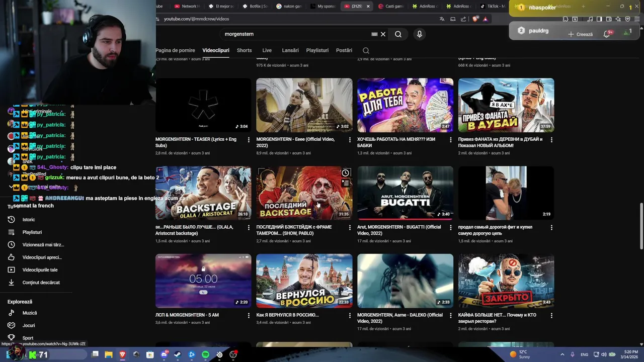Viewport: 644px width, 362px height.
Task: Open the Live channel tab
Action: pos(267,50)
